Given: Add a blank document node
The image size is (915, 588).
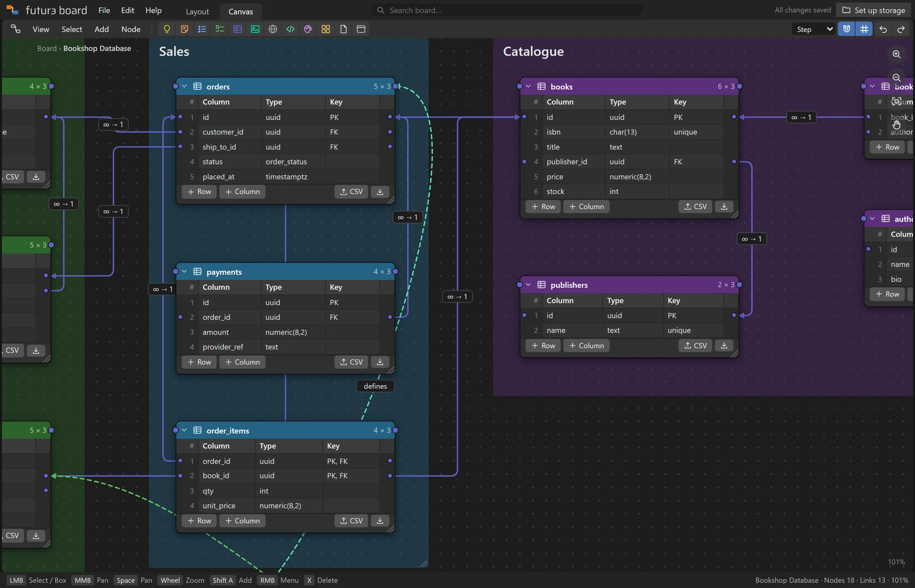Looking at the screenshot, I should pos(343,29).
